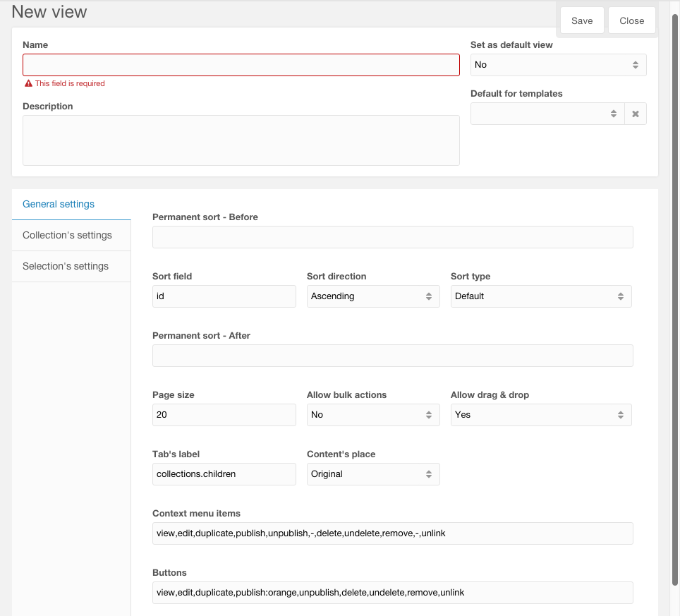The width and height of the screenshot is (680, 616).
Task: Clear the Default for templates selection
Action: tap(636, 114)
